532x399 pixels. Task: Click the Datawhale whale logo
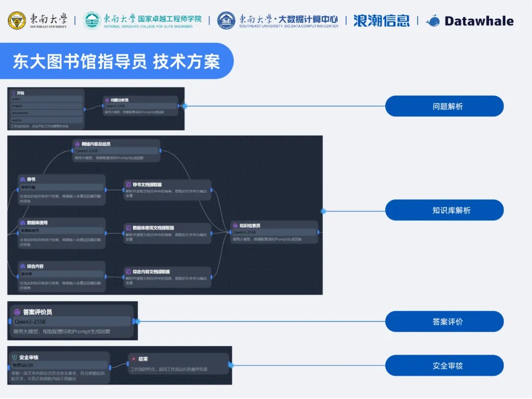[x=433, y=21]
